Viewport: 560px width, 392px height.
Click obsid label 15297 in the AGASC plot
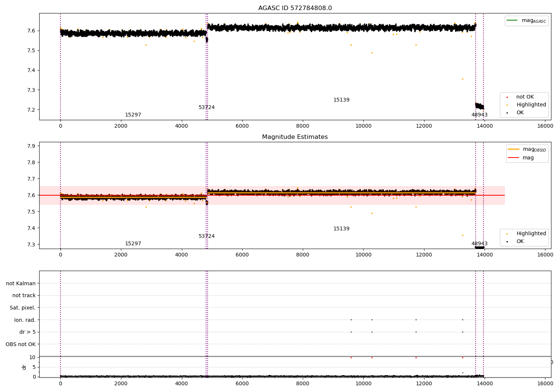pos(133,115)
